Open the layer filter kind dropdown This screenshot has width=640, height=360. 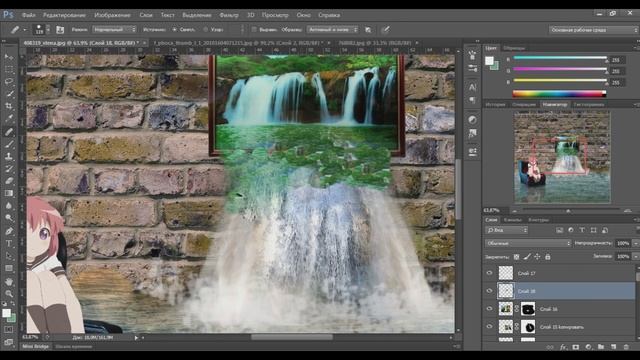tap(507, 230)
